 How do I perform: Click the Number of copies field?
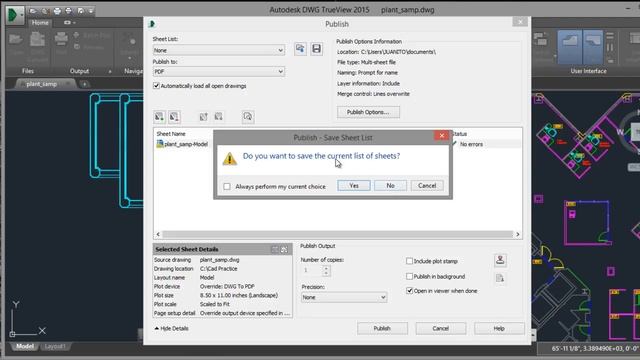pyautogui.click(x=312, y=270)
